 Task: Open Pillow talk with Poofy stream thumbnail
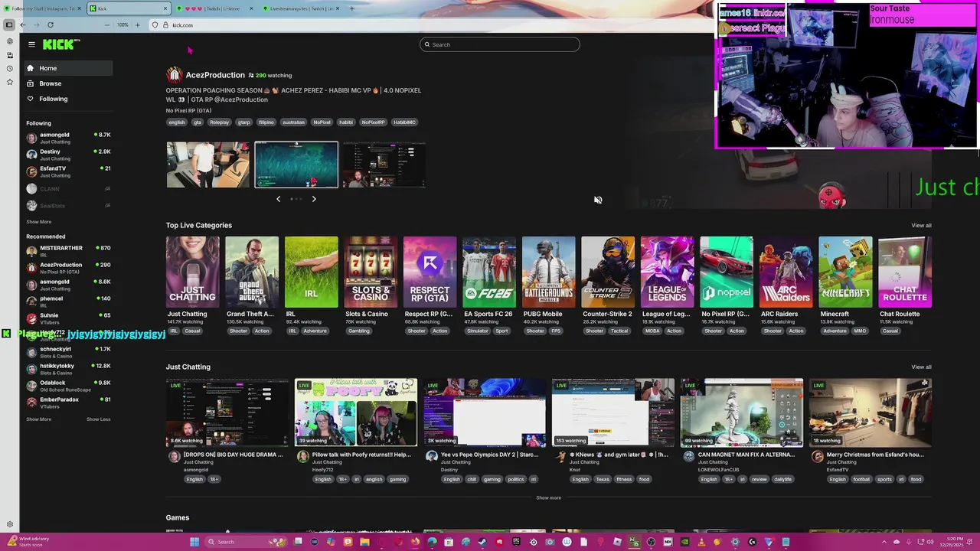click(356, 412)
